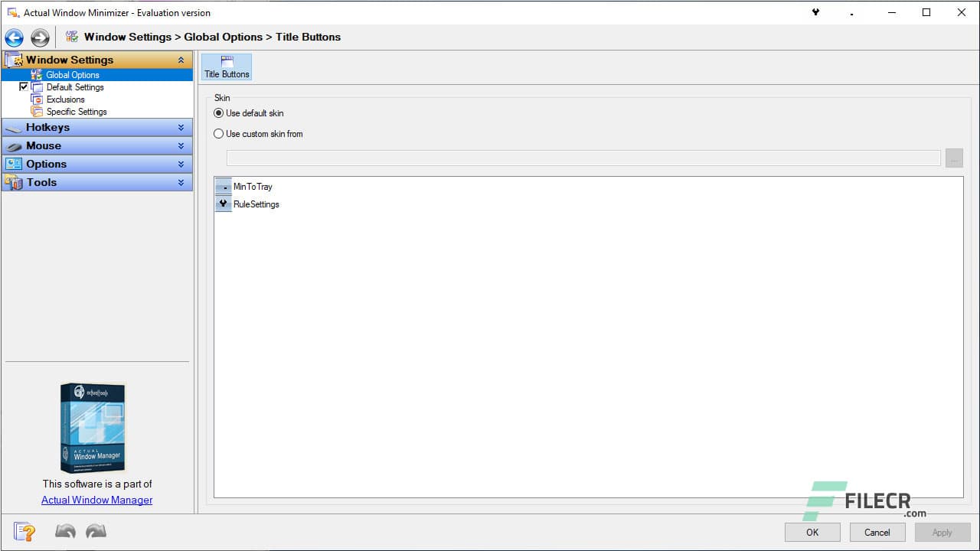
Task: Select the Exclusions item in Window Settings
Action: [65, 99]
